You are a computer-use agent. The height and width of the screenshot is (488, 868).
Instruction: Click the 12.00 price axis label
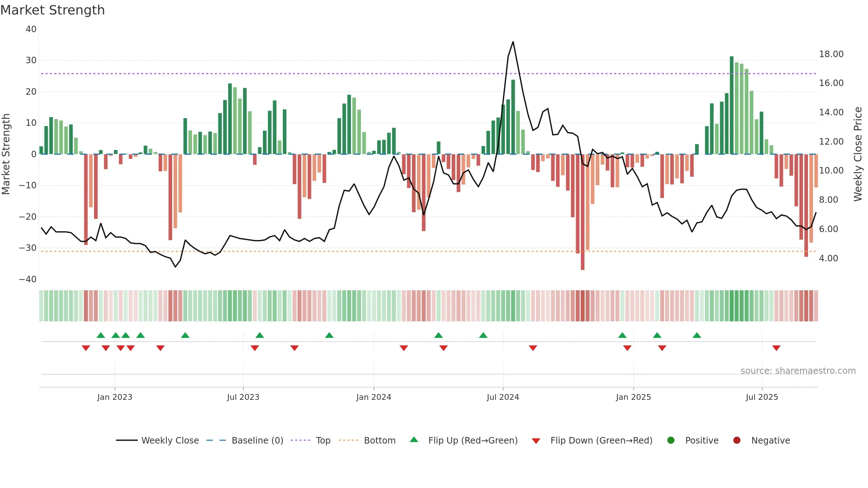(x=831, y=142)
